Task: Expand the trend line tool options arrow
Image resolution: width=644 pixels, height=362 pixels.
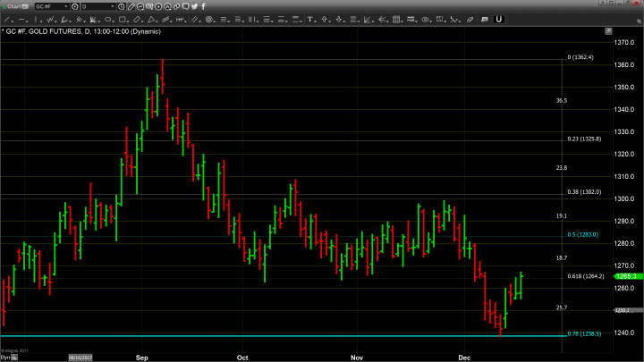Action: [13, 21]
